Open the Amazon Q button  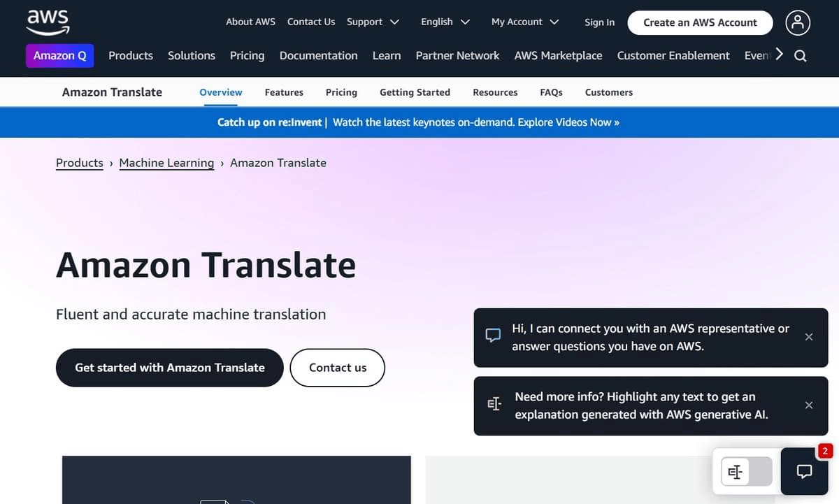(x=60, y=55)
